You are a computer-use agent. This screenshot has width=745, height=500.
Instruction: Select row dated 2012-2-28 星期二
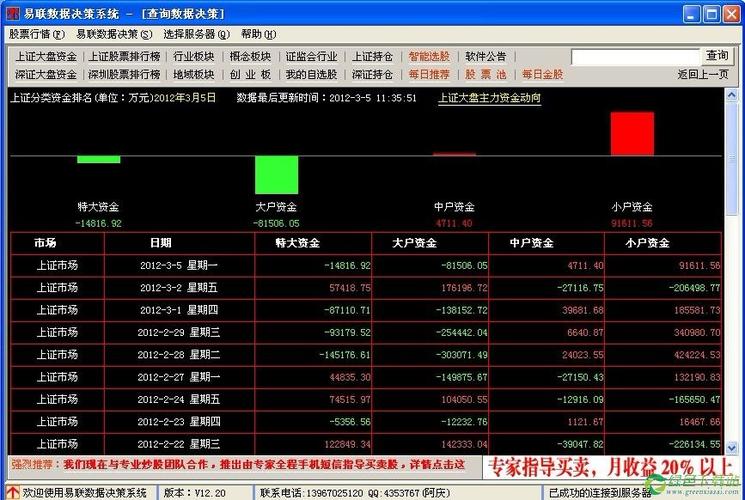click(x=366, y=355)
